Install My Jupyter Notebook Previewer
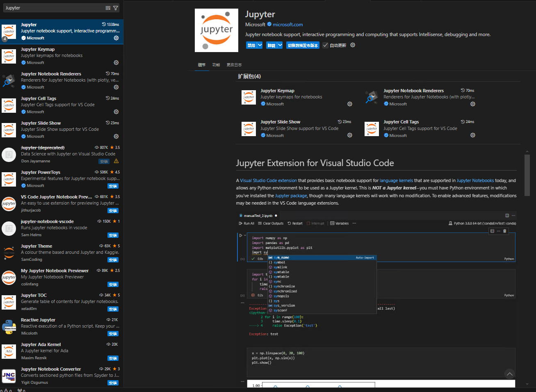536x392 pixels. (113, 285)
